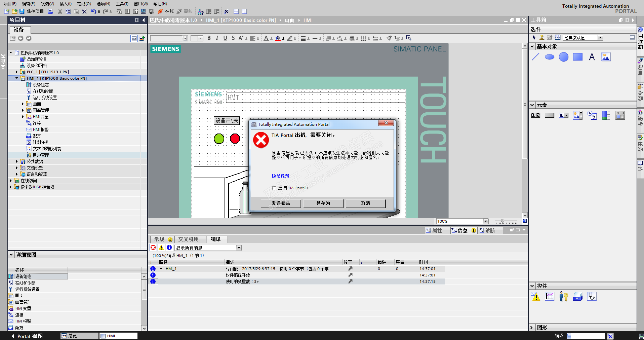Viewport: 644px width, 340px height.
Task: Open the 显示所有消息 filter dropdown
Action: [239, 248]
